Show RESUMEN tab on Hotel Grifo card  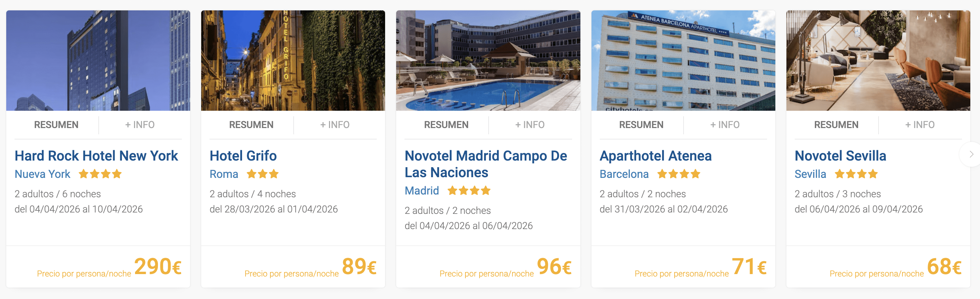251,125
